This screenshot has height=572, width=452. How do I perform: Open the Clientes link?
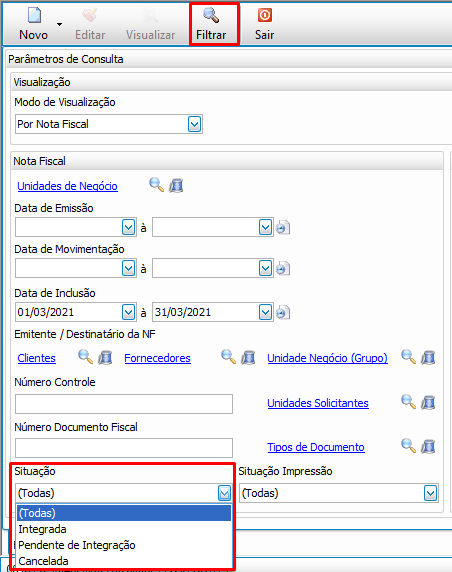36,358
